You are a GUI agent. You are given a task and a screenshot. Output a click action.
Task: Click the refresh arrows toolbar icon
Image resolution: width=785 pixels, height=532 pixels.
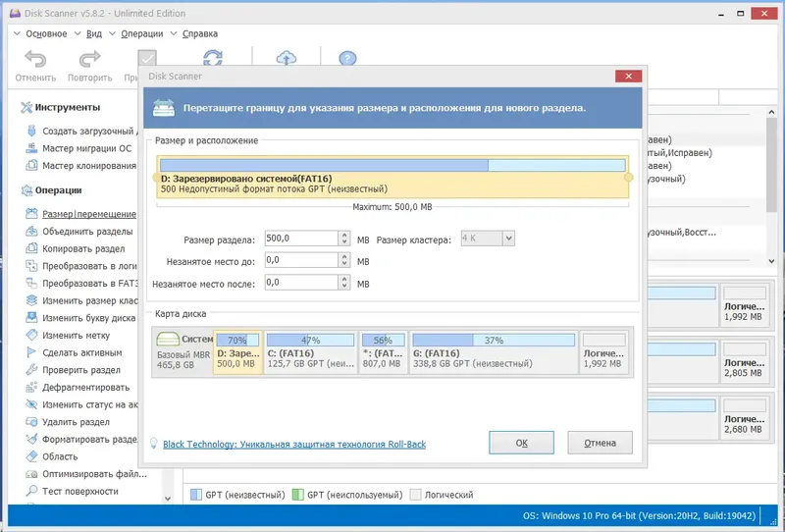(x=213, y=58)
